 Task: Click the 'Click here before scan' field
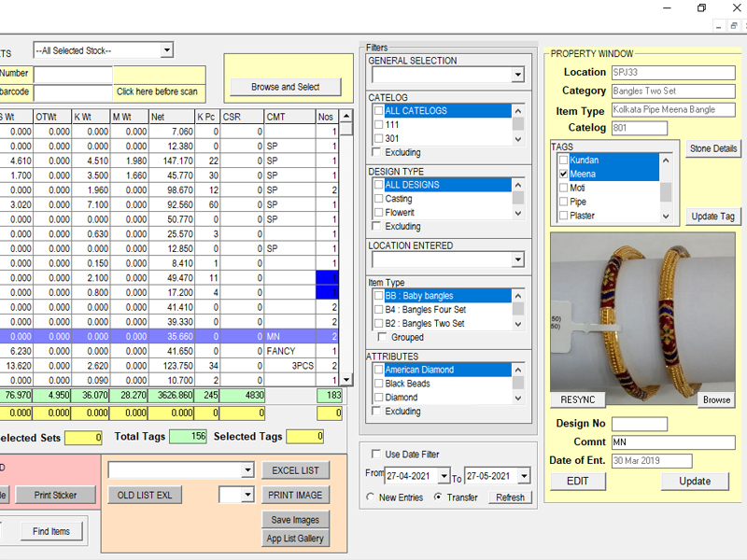[x=159, y=91]
